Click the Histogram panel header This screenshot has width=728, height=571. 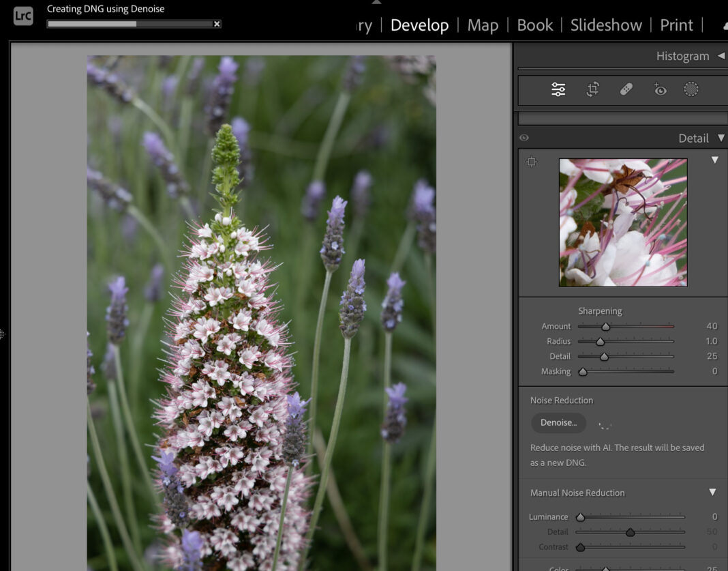682,55
